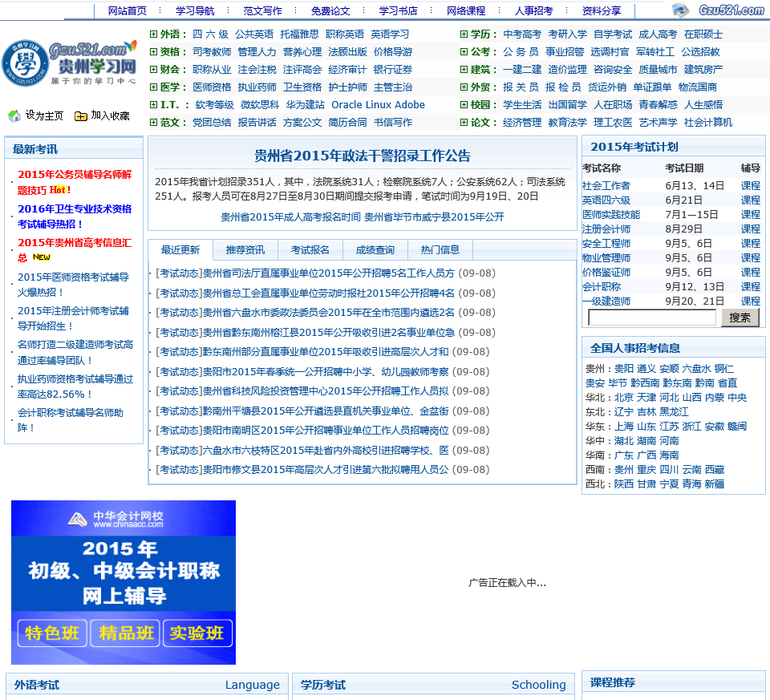Click 加入收藏 link

111,115
